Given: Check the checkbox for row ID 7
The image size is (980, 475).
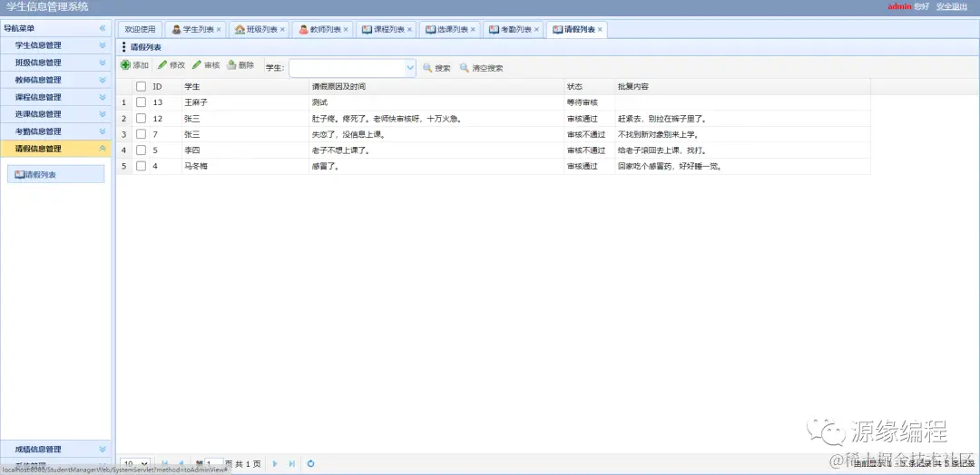Looking at the screenshot, I should [142, 134].
